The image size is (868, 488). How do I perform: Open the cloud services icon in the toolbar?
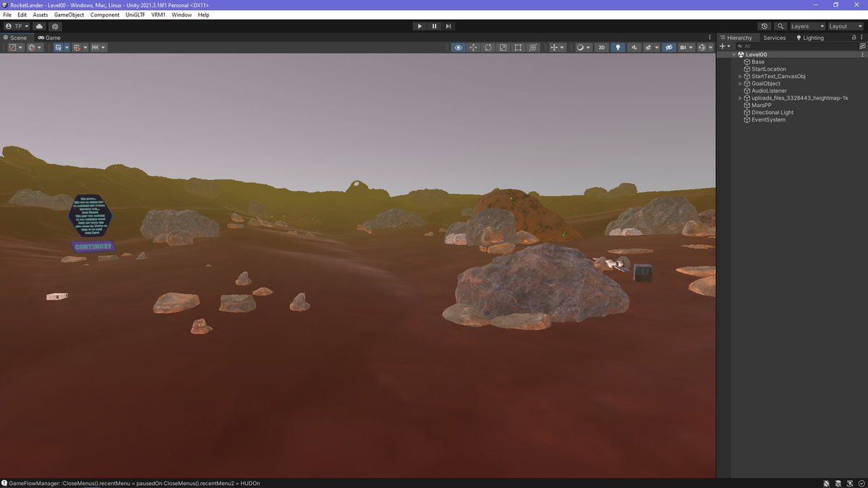coord(39,26)
